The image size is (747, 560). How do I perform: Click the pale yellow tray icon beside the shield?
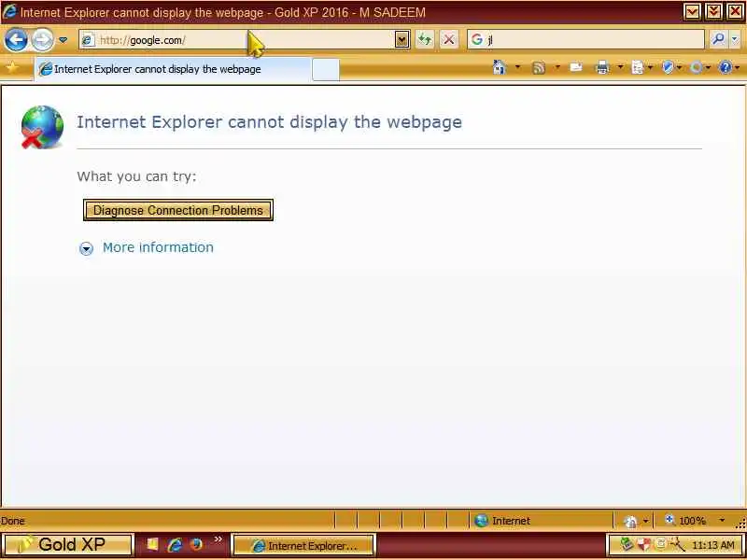coord(661,543)
